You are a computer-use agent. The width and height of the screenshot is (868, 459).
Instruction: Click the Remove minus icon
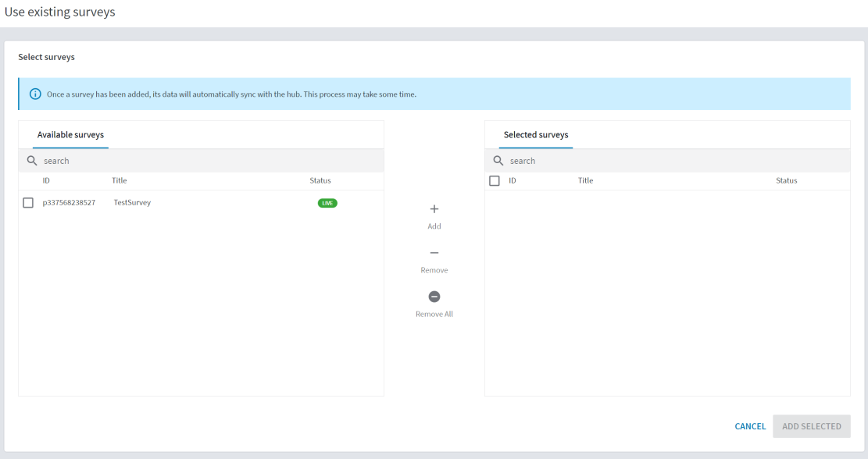tap(434, 253)
